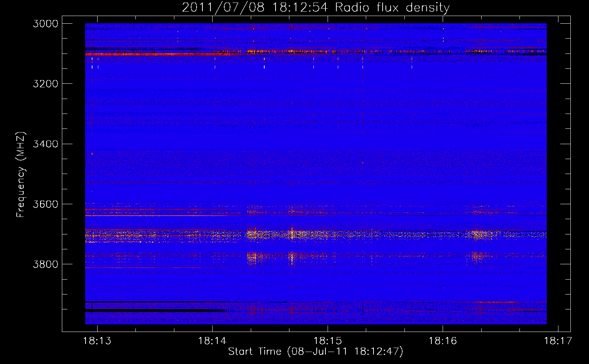
Task: Select the 3400 frequency axis label
Action: 46,144
